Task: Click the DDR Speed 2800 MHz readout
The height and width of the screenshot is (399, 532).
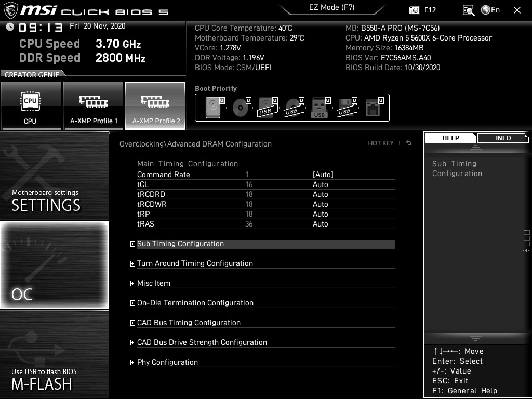Action: (x=83, y=58)
